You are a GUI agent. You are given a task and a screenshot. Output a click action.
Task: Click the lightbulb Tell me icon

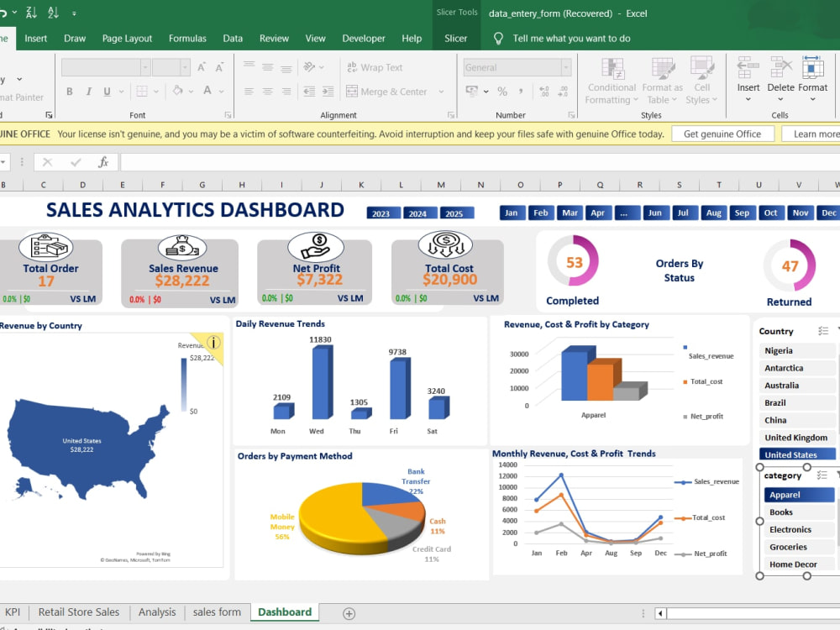[x=498, y=39]
